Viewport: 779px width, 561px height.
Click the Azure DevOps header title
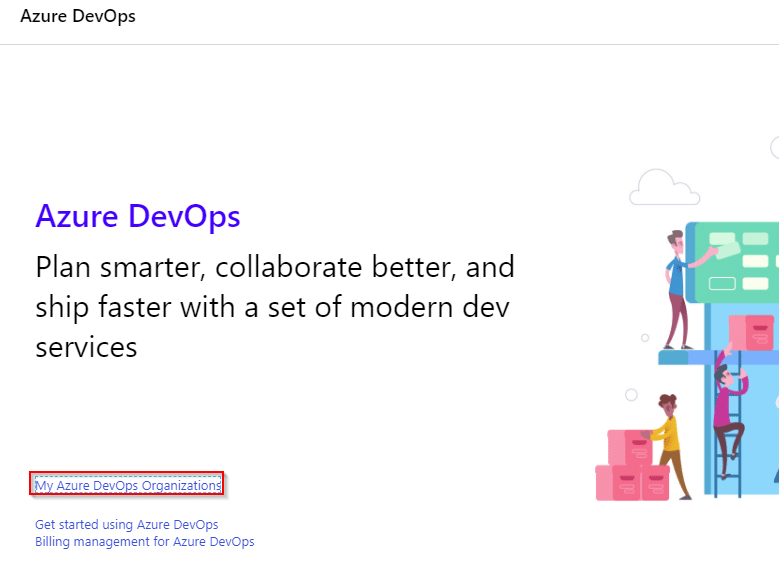(78, 16)
